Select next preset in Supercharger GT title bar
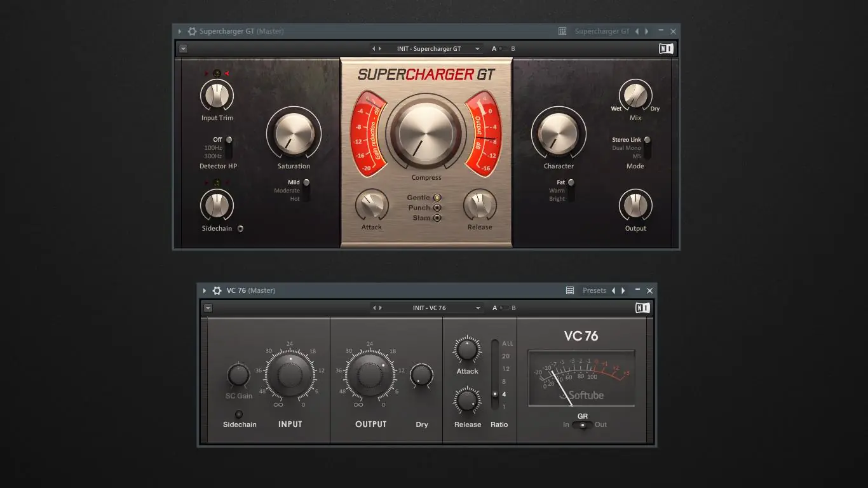868x488 pixels. click(x=647, y=31)
